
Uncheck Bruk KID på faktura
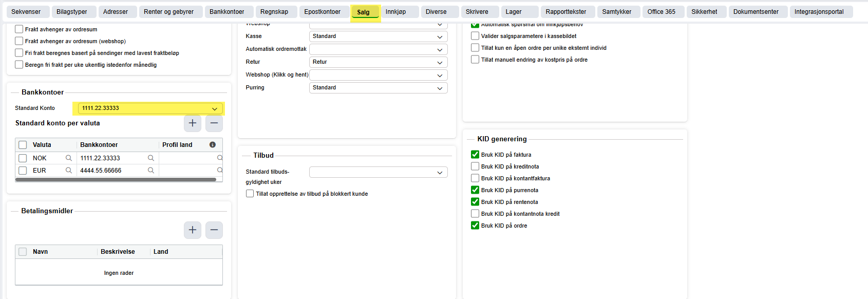click(x=475, y=155)
